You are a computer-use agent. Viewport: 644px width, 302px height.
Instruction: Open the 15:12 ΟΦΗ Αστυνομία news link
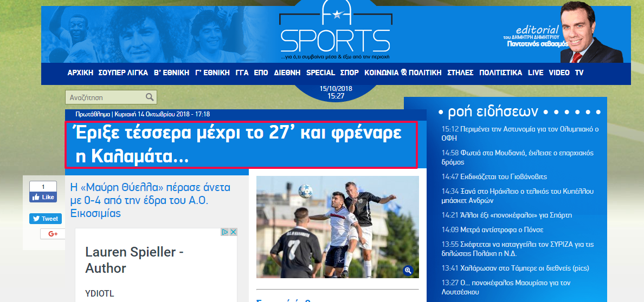pyautogui.click(x=520, y=134)
